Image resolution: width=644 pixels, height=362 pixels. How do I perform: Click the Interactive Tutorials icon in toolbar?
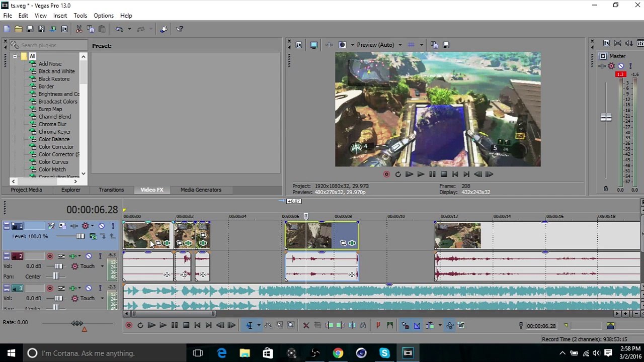pyautogui.click(x=164, y=29)
